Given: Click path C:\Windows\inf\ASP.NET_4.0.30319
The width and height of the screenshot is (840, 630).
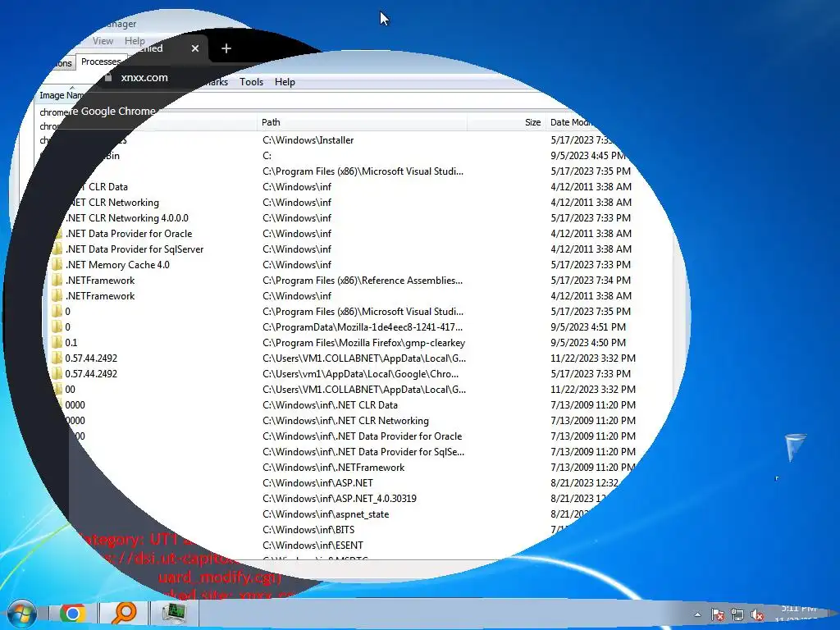Looking at the screenshot, I should pos(339,499).
